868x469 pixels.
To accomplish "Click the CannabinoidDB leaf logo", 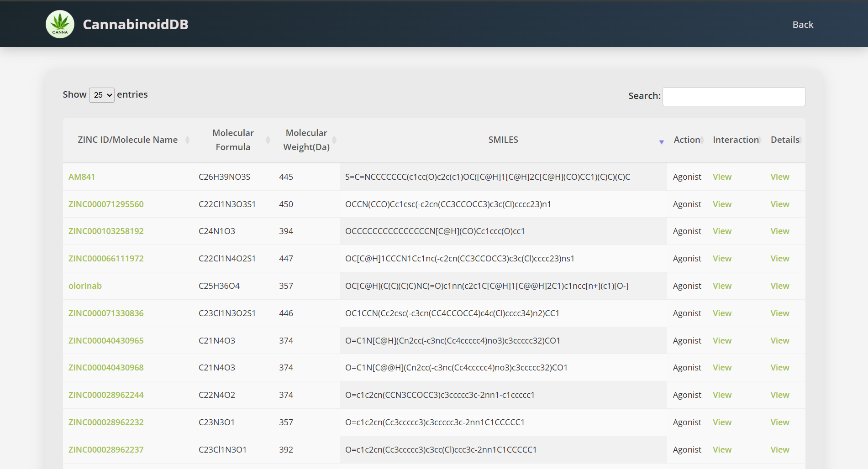I will (x=60, y=24).
